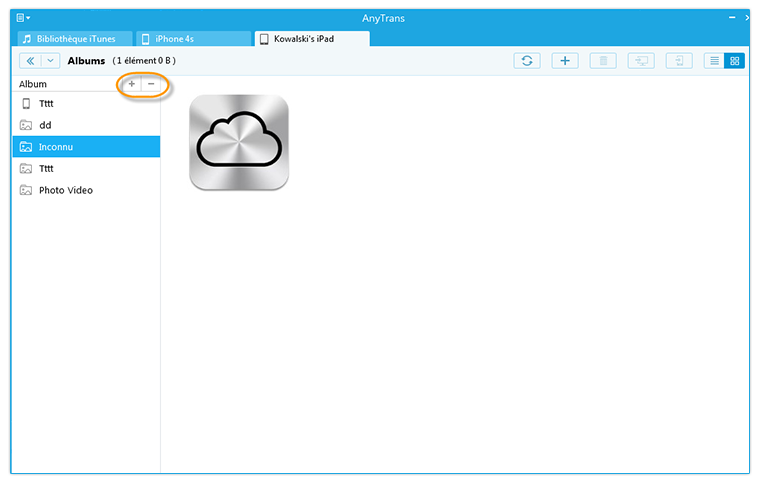Select Kowalski's iPad tab
The height and width of the screenshot is (484, 760).
(312, 39)
